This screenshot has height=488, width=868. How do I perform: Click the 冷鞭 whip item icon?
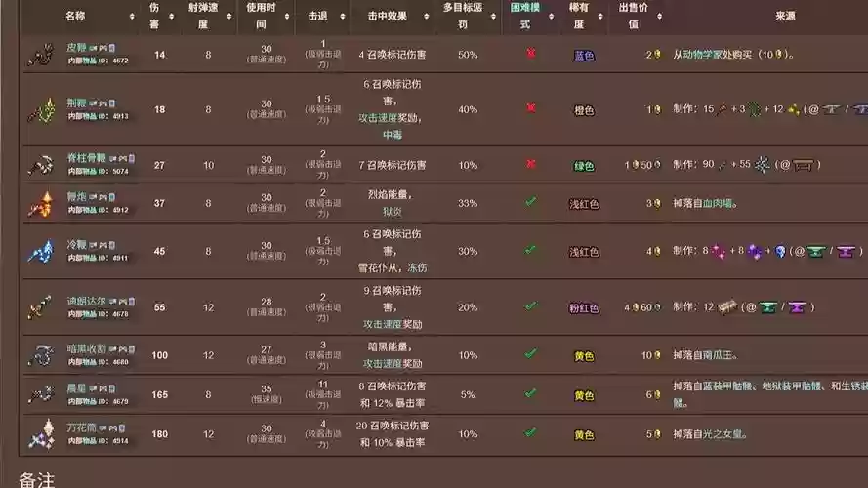pyautogui.click(x=40, y=252)
